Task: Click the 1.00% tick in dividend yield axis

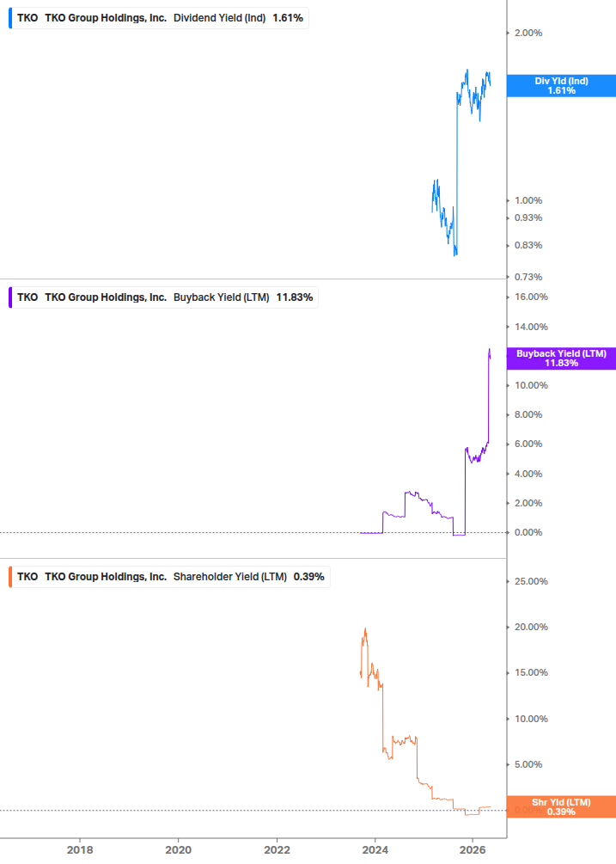Action: tap(528, 200)
